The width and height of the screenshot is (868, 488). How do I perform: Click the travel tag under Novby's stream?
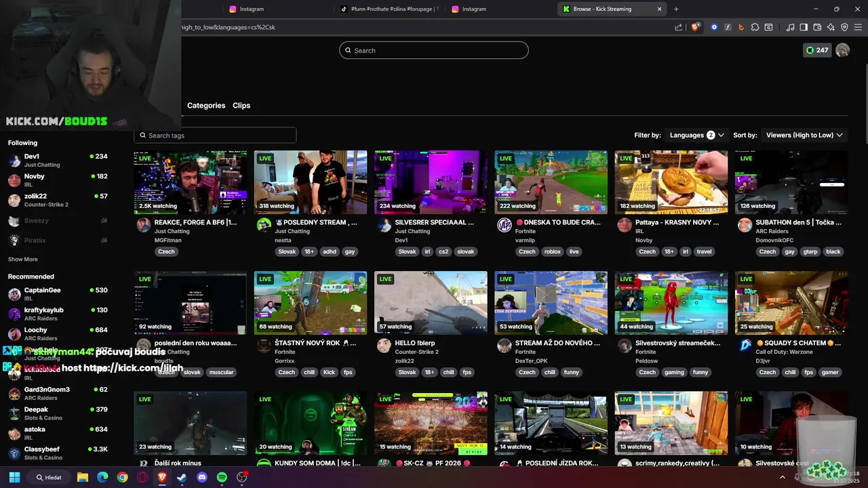704,251
